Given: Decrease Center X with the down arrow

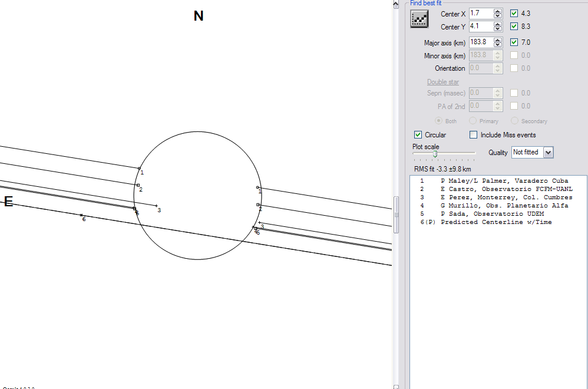Looking at the screenshot, I should (x=498, y=16).
